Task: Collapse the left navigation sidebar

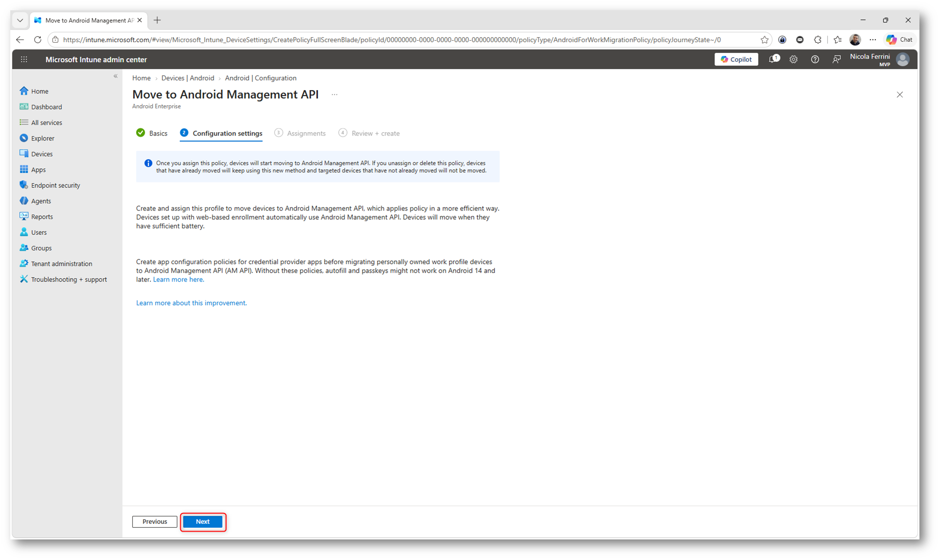Action: click(x=116, y=76)
